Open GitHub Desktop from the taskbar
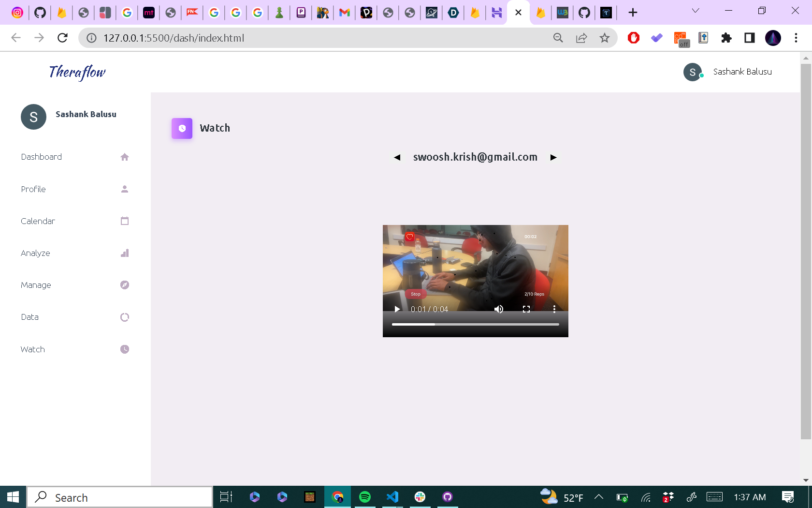 click(x=448, y=497)
